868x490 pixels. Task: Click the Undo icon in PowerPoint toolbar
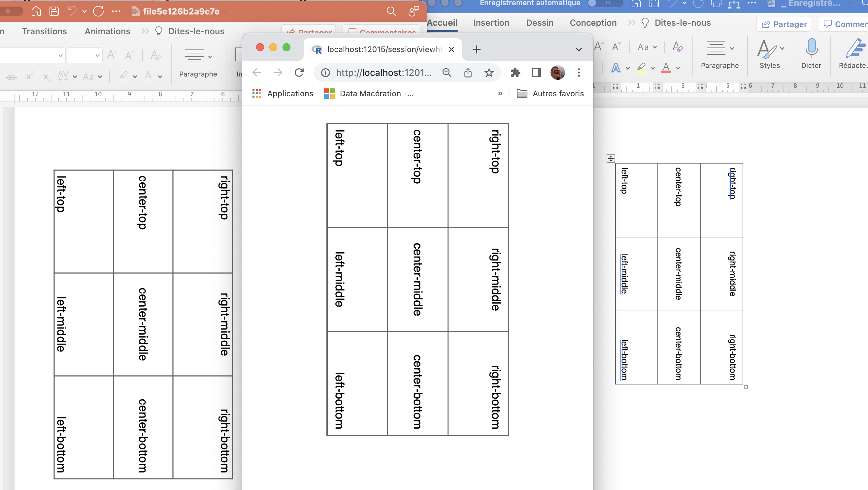click(x=71, y=11)
